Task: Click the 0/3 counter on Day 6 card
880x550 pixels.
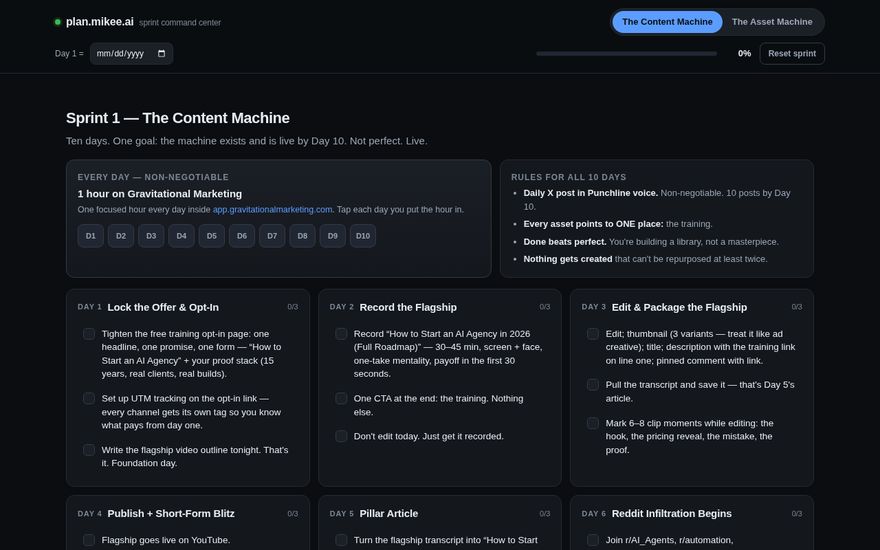Action: click(796, 514)
